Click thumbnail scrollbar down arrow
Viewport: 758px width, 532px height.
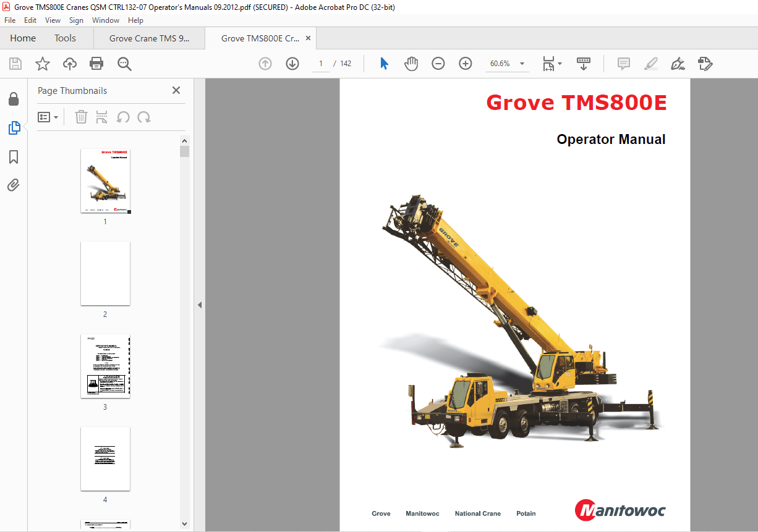[184, 524]
